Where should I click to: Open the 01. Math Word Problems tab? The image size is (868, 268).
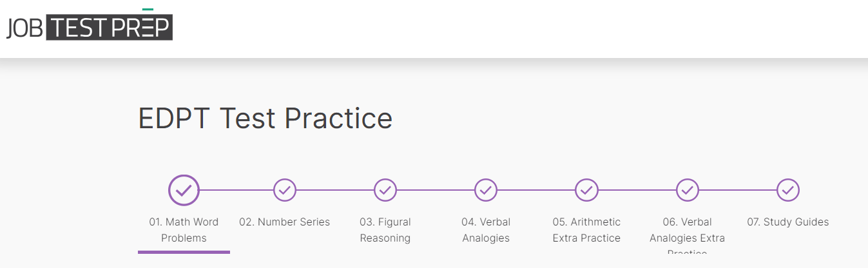pyautogui.click(x=184, y=230)
